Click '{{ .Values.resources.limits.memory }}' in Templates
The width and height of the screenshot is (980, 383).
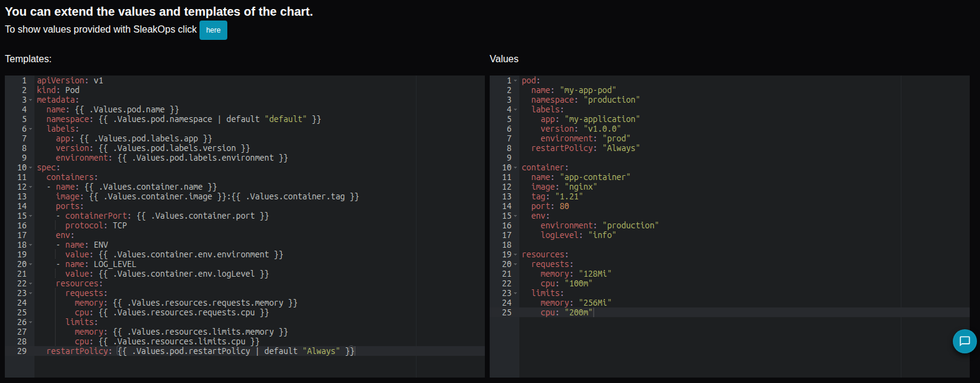click(x=200, y=332)
